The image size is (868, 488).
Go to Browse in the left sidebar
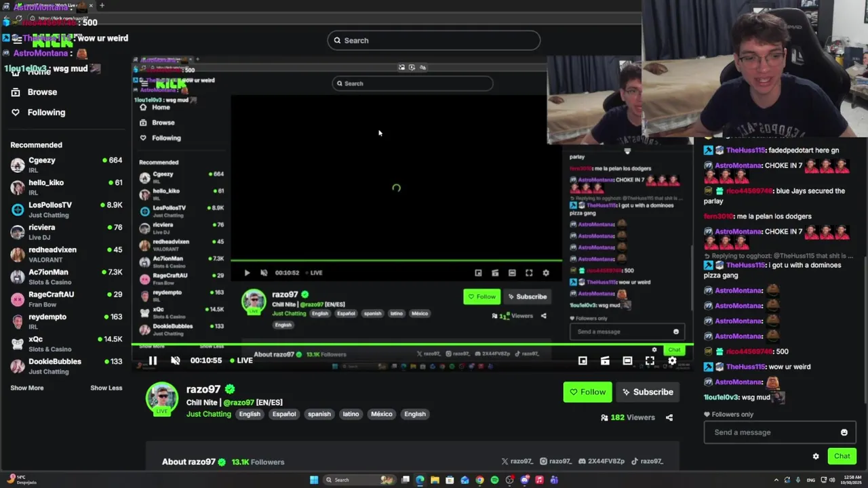[x=34, y=92]
